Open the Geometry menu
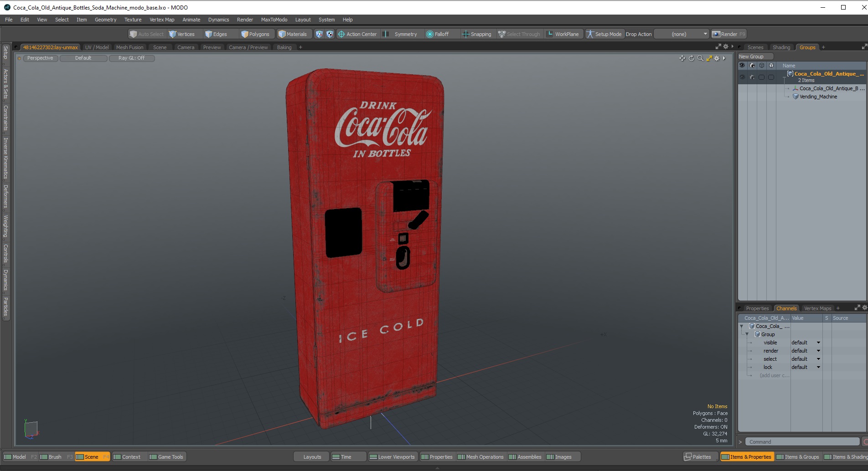The width and height of the screenshot is (868, 471). (x=105, y=20)
